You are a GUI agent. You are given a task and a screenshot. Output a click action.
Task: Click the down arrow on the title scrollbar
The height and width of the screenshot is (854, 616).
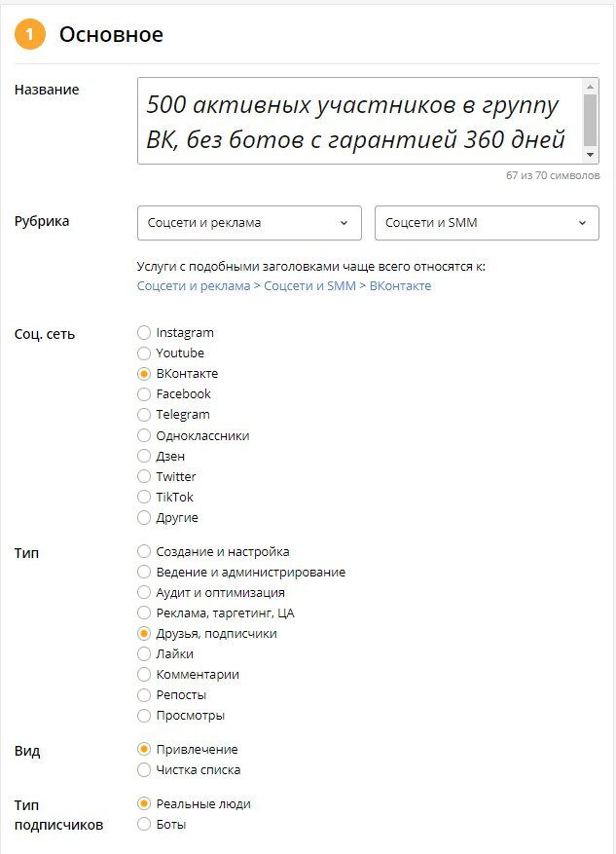[x=592, y=154]
